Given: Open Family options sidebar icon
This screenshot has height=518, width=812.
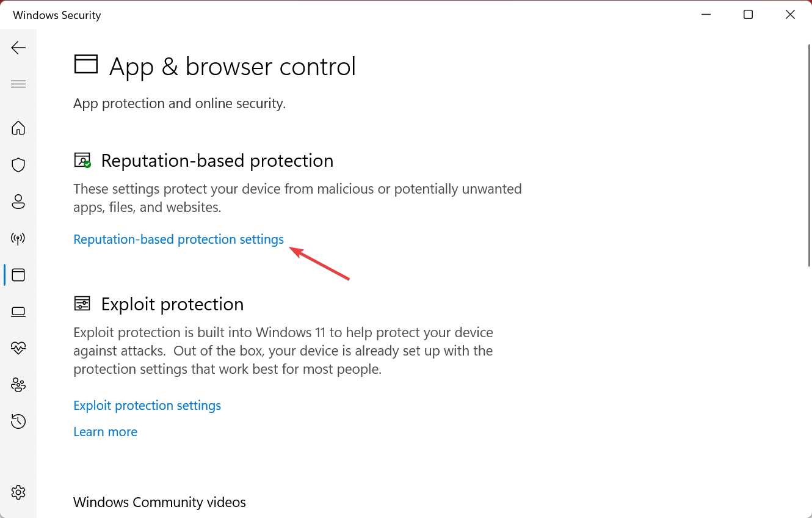Looking at the screenshot, I should point(18,385).
